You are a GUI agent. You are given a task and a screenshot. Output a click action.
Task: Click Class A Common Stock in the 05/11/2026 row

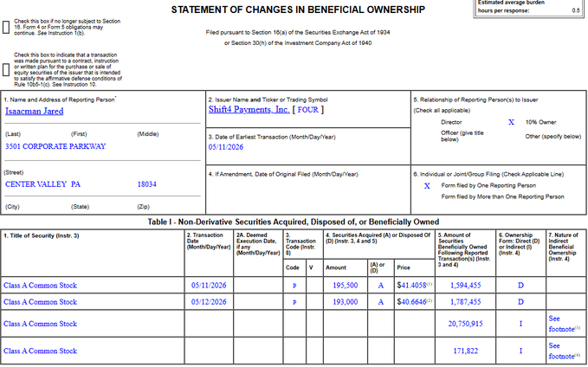click(40, 286)
